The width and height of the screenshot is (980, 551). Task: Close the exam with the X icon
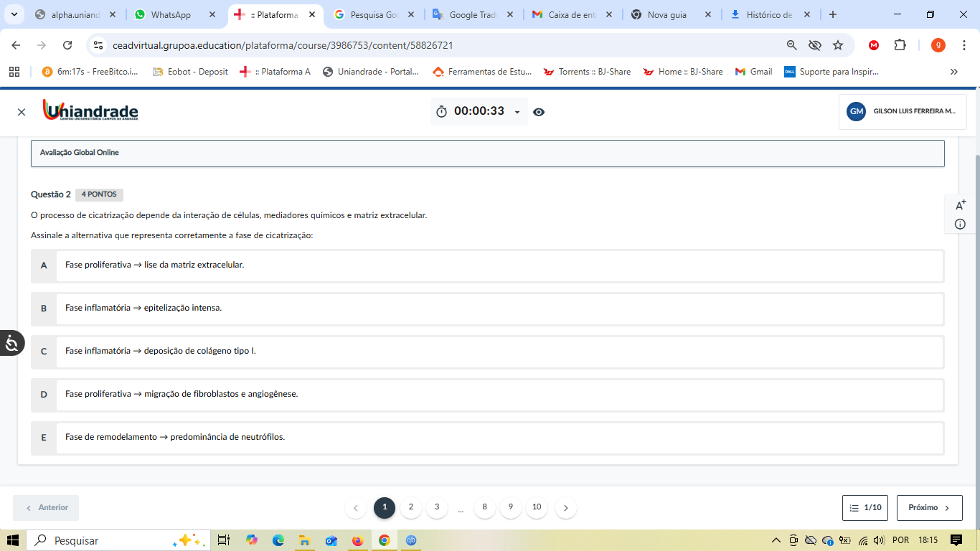click(x=22, y=112)
